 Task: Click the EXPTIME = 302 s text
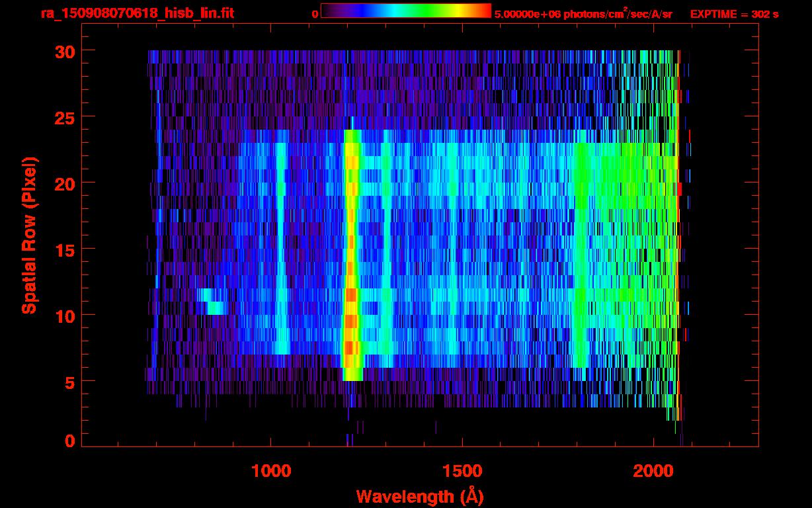click(734, 14)
